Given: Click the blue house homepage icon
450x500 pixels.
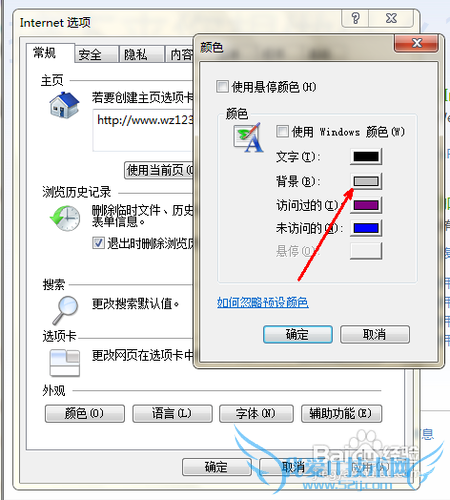Looking at the screenshot, I should (64, 105).
